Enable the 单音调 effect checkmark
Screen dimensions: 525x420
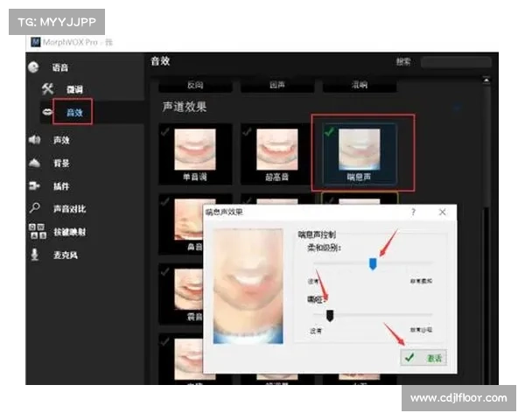pyautogui.click(x=164, y=132)
